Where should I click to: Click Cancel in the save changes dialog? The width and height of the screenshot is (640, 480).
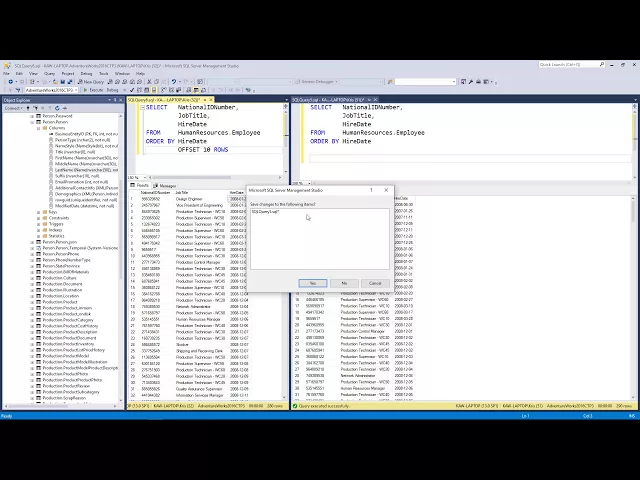coord(375,283)
